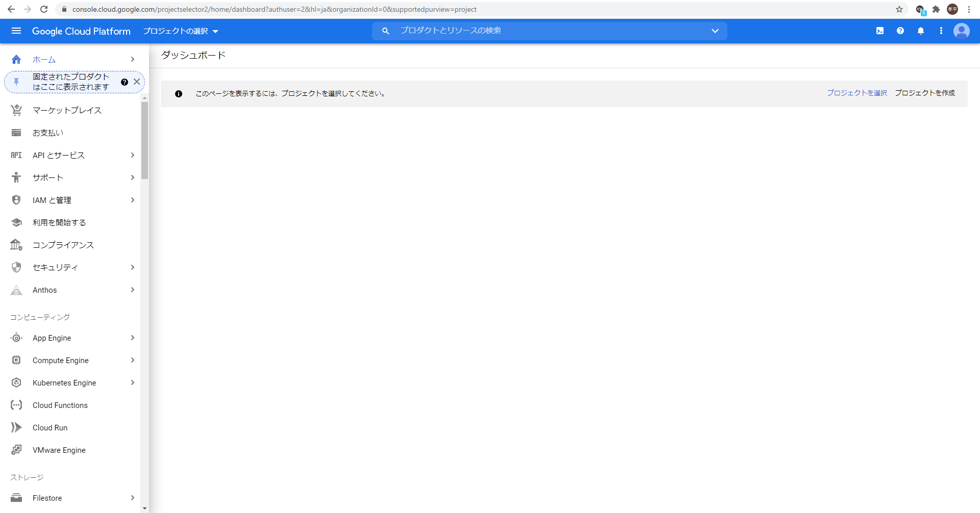Expand the IAM and admin chevron

click(133, 200)
